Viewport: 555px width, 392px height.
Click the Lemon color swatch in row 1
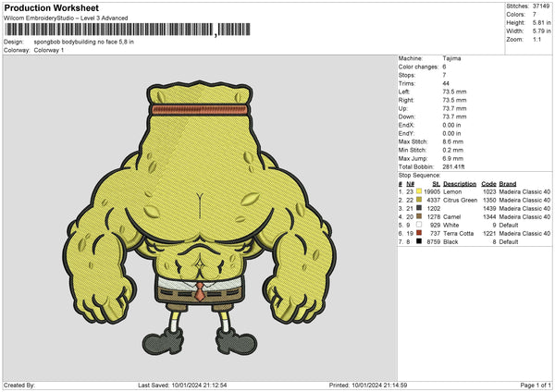pos(419,191)
